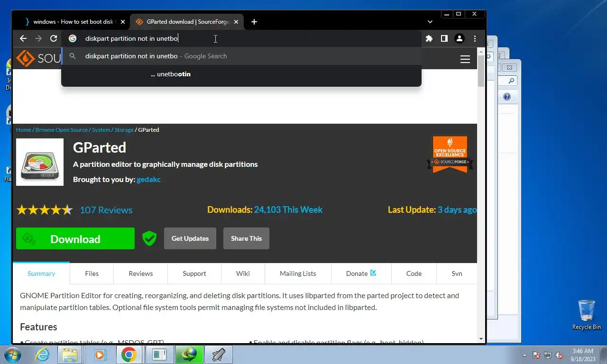Screen dimensions: 607x364
Task: Click the page scrollbar up arrow
Action: coord(481,51)
